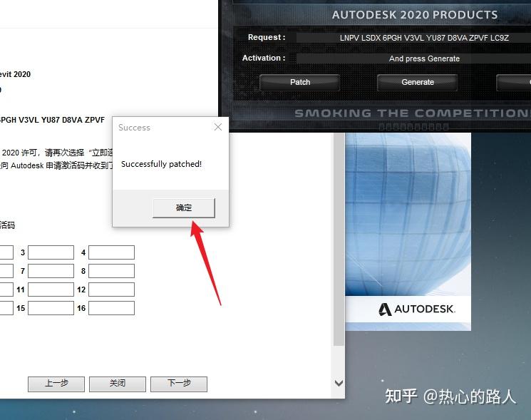
Task: Click into the Request code field
Action: pyautogui.click(x=414, y=38)
